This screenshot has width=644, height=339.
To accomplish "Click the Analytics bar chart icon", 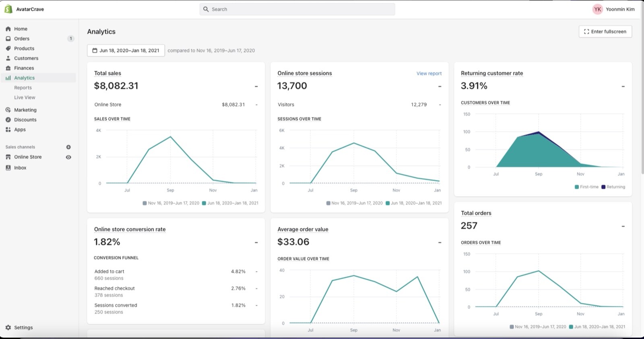I will pyautogui.click(x=8, y=78).
